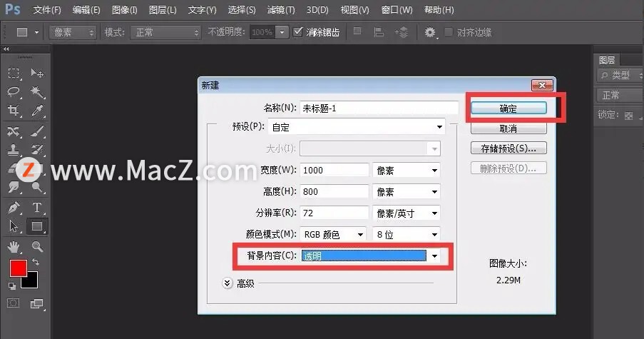Swap foreground and background colors
Viewport: 644px width, 339px height.
36,262
